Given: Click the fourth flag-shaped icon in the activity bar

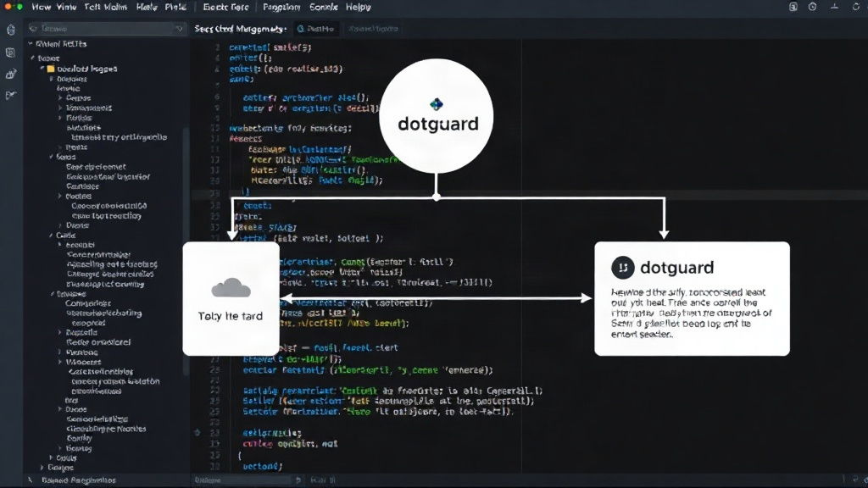Looking at the screenshot, I should point(10,95).
